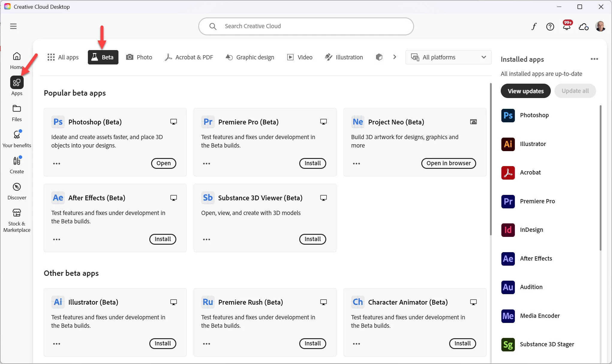
Task: Click the View updates button
Action: (x=525, y=91)
